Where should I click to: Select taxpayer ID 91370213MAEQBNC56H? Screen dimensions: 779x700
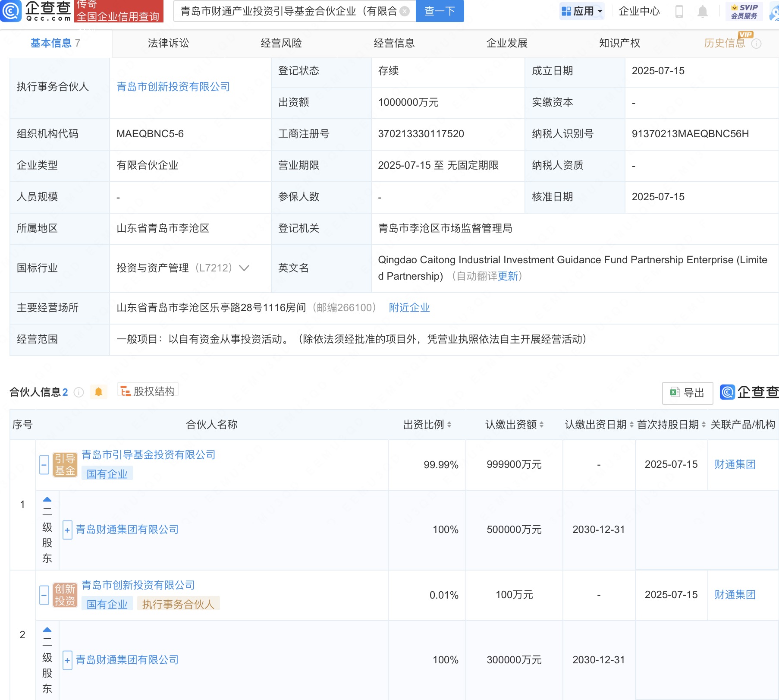pyautogui.click(x=690, y=134)
